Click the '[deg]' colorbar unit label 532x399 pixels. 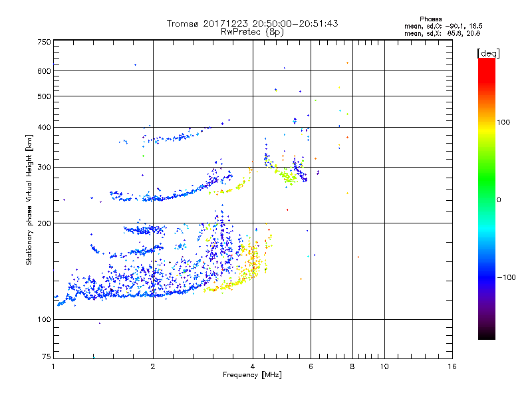488,53
